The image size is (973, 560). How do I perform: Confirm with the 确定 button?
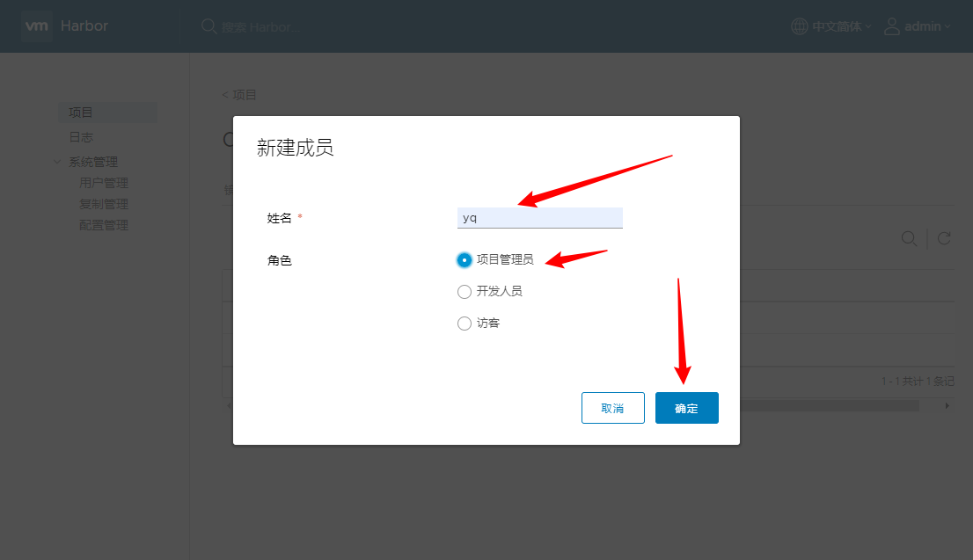click(687, 408)
